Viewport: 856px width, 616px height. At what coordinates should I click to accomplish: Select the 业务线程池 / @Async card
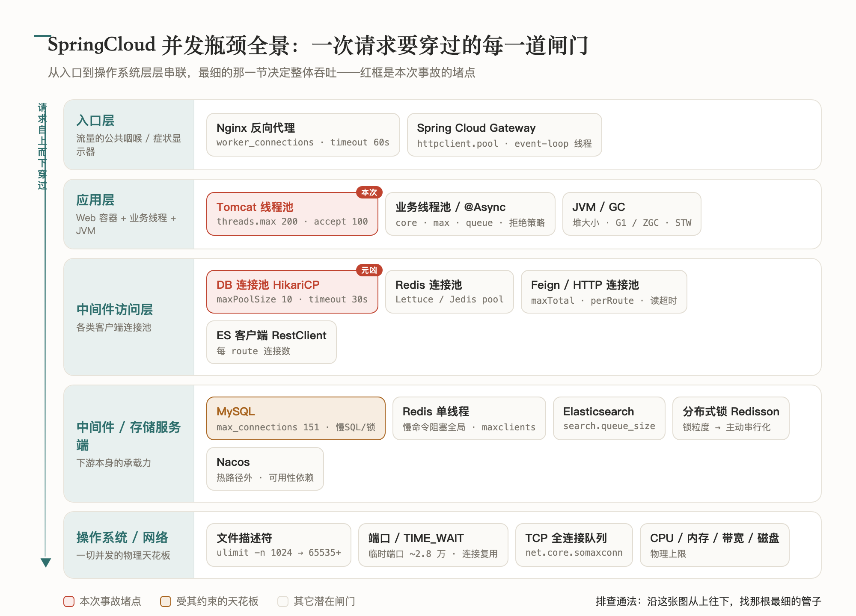(x=470, y=214)
